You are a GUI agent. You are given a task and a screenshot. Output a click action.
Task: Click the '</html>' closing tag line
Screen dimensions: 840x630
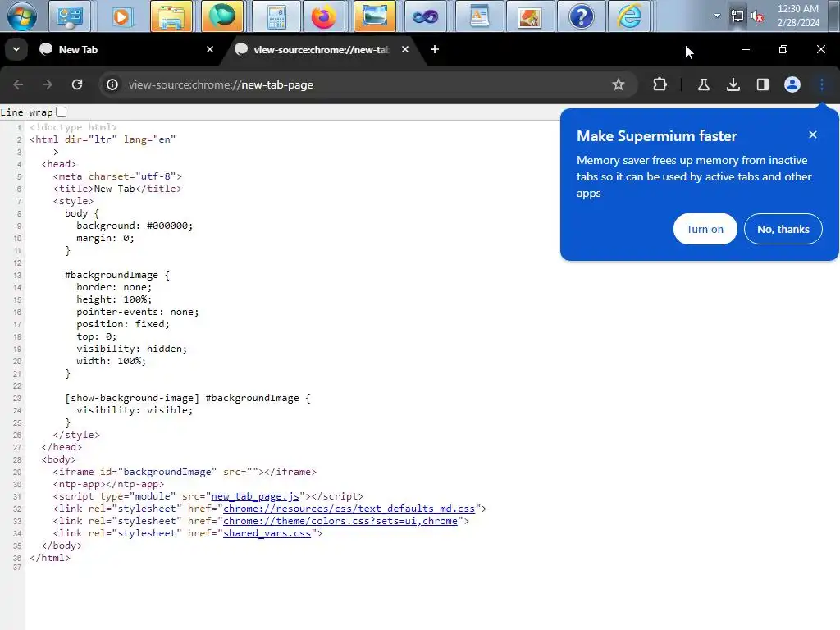tap(50, 558)
